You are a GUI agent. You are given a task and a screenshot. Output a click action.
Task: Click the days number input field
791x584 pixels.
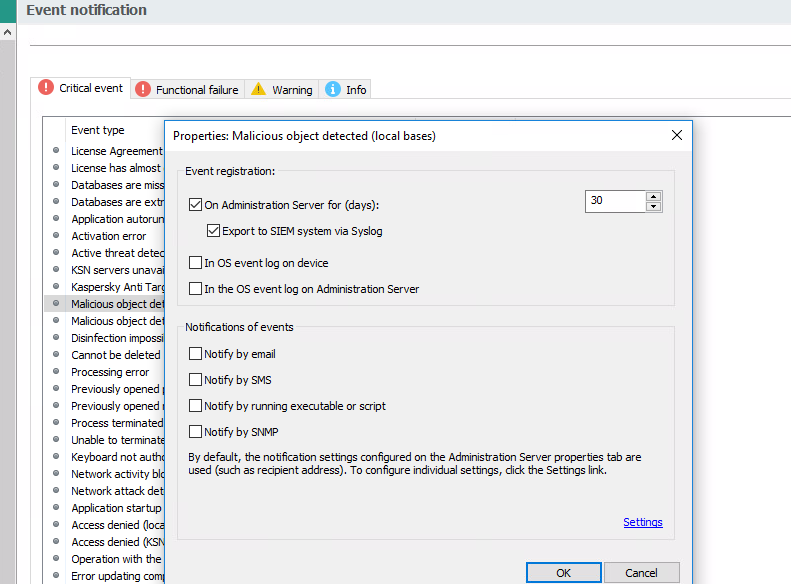[615, 201]
